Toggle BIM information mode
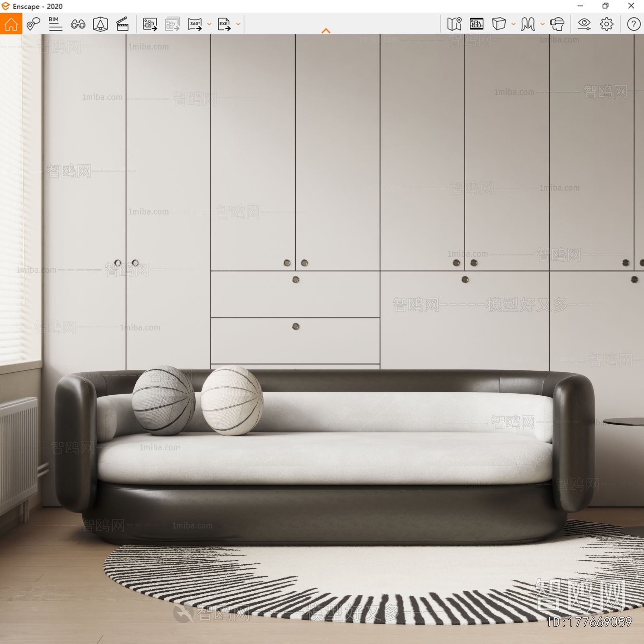 [55, 24]
